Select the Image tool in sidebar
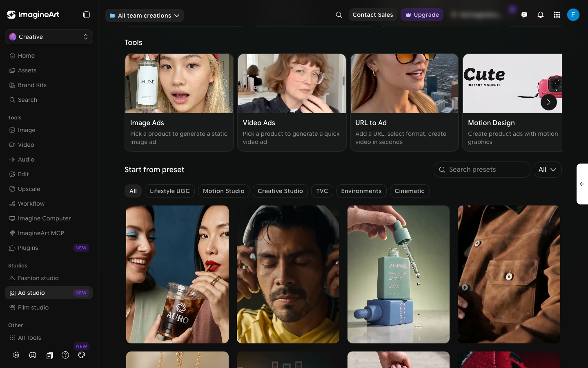588x368 pixels. click(x=49, y=130)
